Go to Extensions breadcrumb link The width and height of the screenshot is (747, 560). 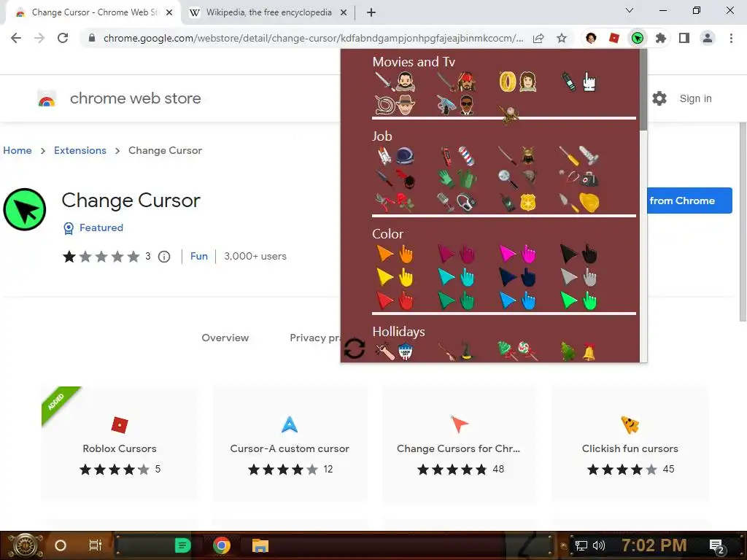(x=80, y=150)
